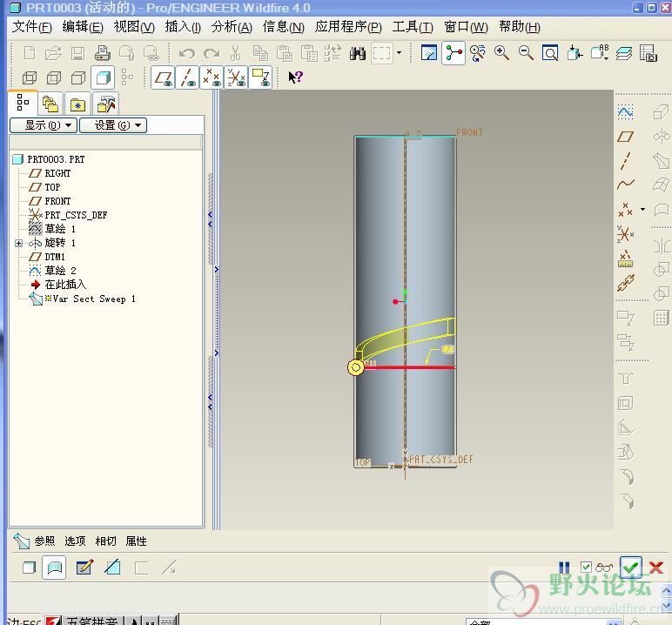The height and width of the screenshot is (625, 672).
Task: Click the Open file icon
Action: (x=53, y=53)
